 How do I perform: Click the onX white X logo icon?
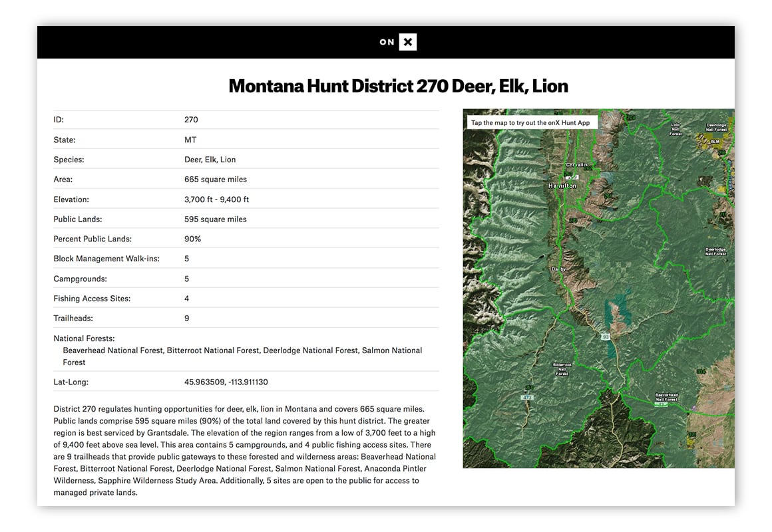point(408,43)
